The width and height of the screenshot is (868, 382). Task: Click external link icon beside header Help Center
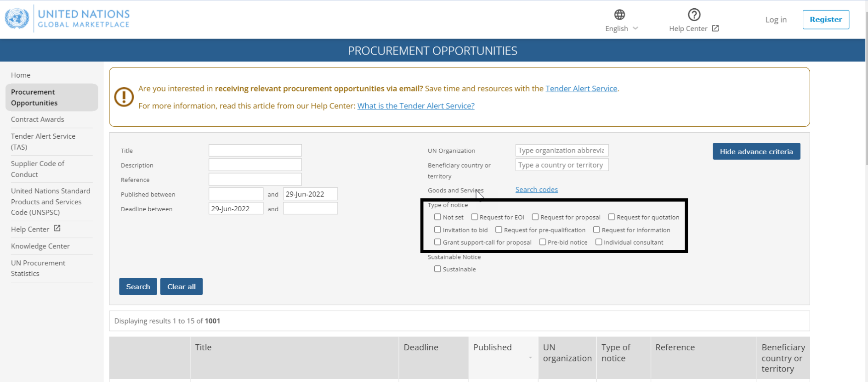point(715,28)
